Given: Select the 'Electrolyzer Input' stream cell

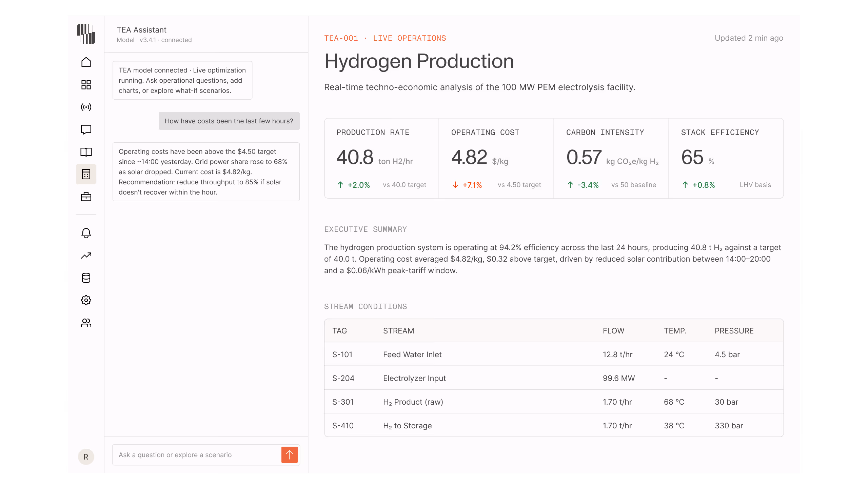Looking at the screenshot, I should [x=414, y=378].
